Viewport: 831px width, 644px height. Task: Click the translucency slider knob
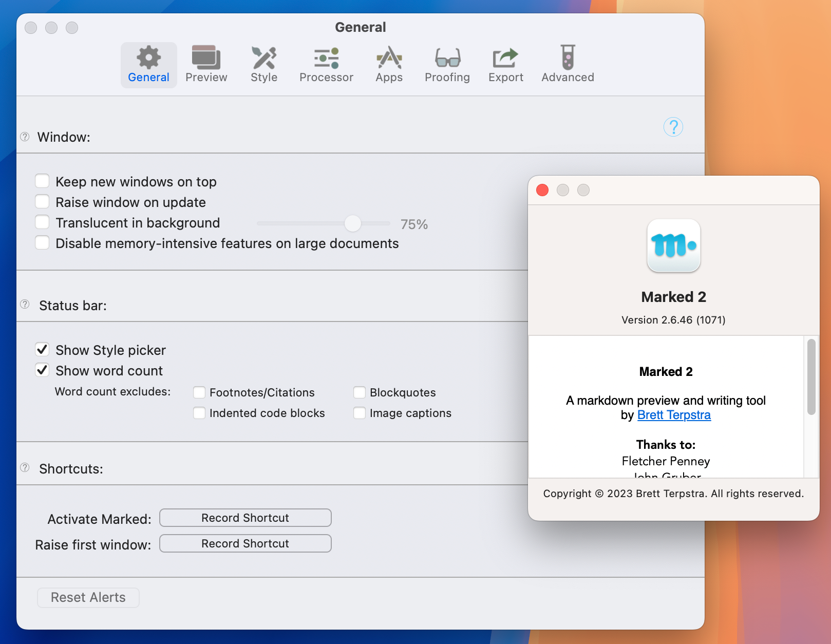point(353,223)
